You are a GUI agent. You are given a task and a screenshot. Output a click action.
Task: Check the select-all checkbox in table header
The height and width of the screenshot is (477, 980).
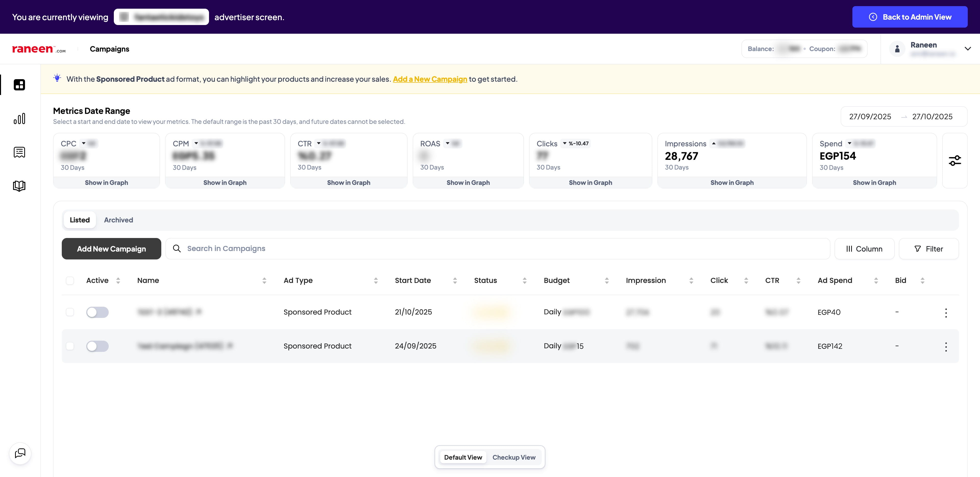(70, 281)
